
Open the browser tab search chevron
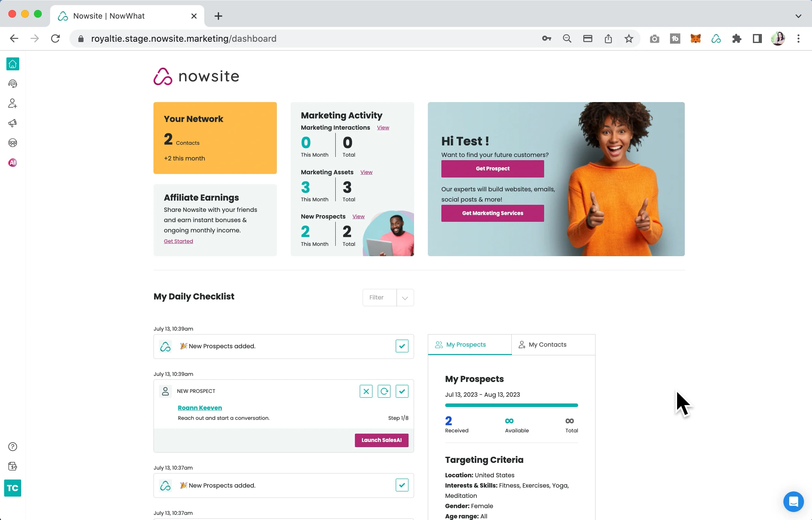click(x=799, y=16)
